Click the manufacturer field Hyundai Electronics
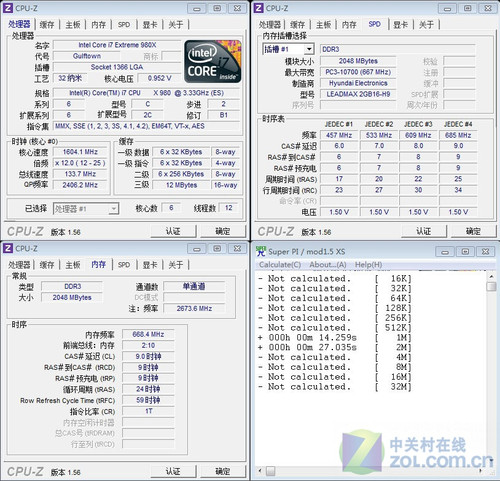This screenshot has height=481, width=500. click(358, 83)
